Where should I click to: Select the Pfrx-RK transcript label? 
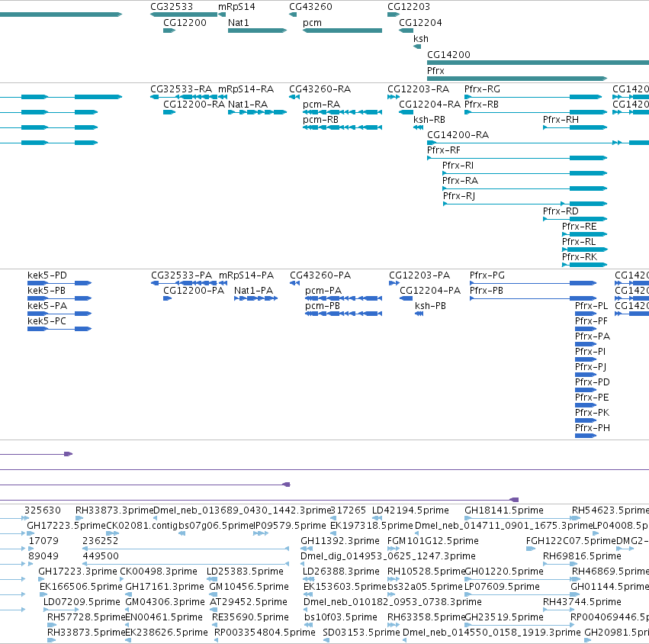point(580,257)
